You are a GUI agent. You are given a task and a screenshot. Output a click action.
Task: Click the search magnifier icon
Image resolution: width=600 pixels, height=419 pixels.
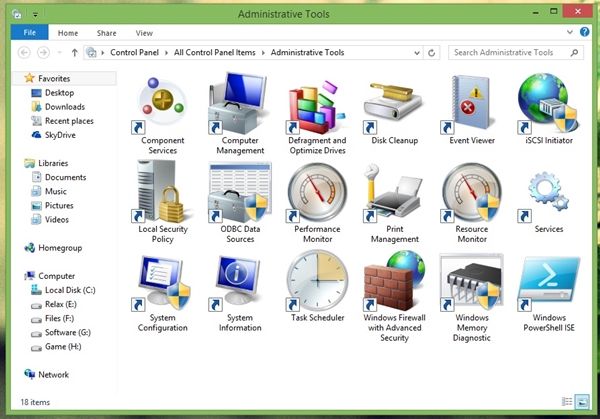[x=574, y=52]
